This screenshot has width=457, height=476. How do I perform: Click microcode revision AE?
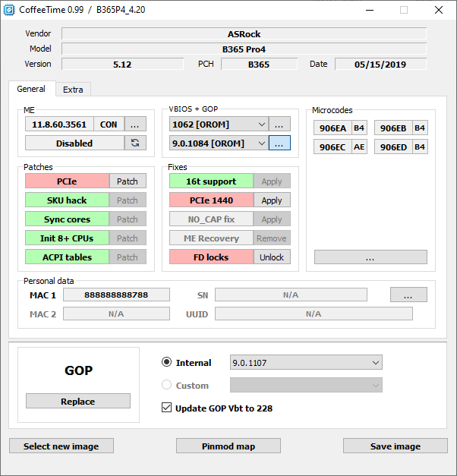click(359, 147)
